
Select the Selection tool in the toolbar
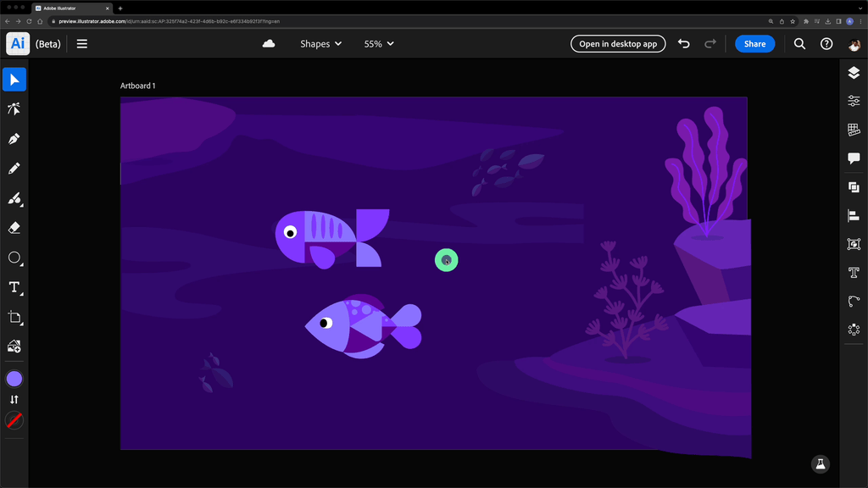tap(14, 79)
